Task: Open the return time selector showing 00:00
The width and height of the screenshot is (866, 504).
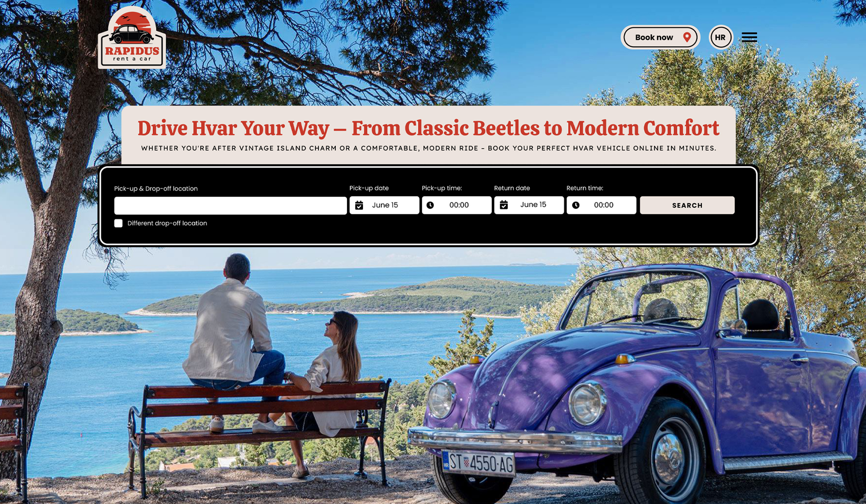Action: point(601,205)
